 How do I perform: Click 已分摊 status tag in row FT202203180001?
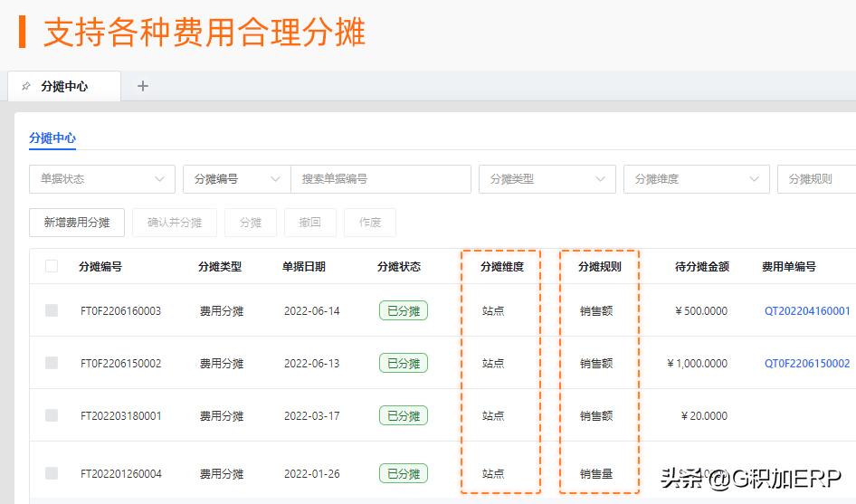404,415
